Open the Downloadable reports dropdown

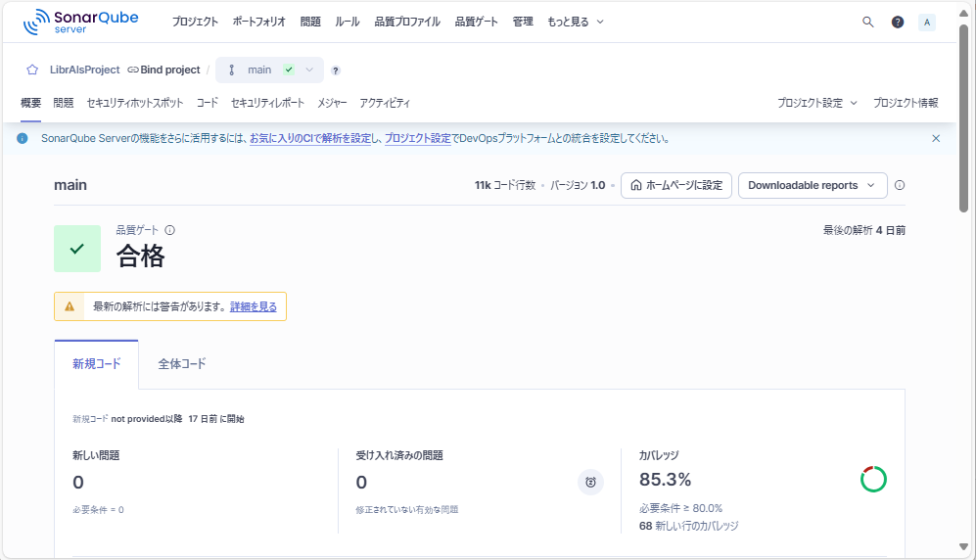(x=812, y=185)
